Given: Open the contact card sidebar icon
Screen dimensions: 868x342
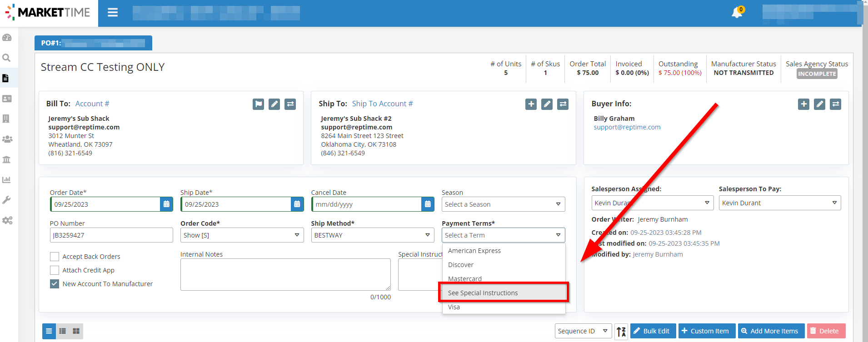Looking at the screenshot, I should click(7, 99).
